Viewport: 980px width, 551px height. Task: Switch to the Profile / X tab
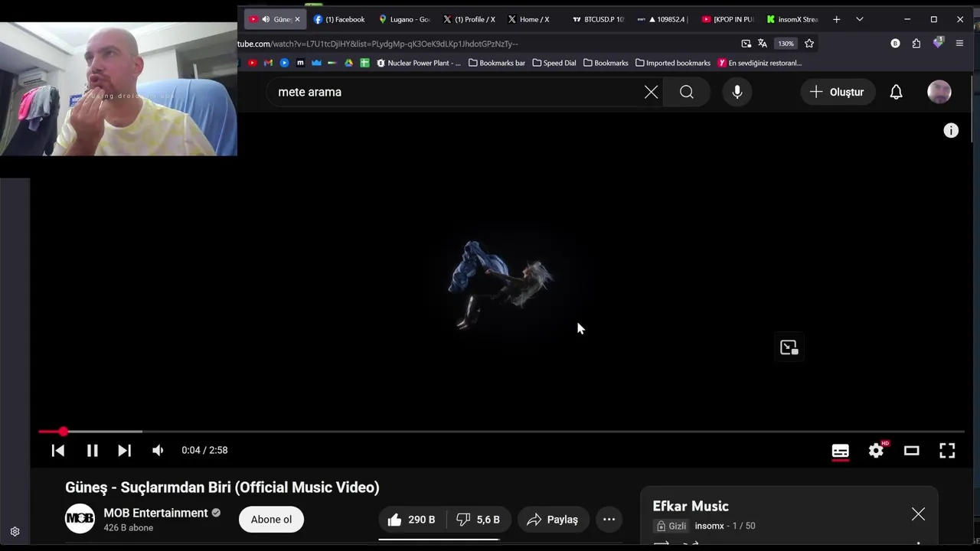[x=470, y=19]
